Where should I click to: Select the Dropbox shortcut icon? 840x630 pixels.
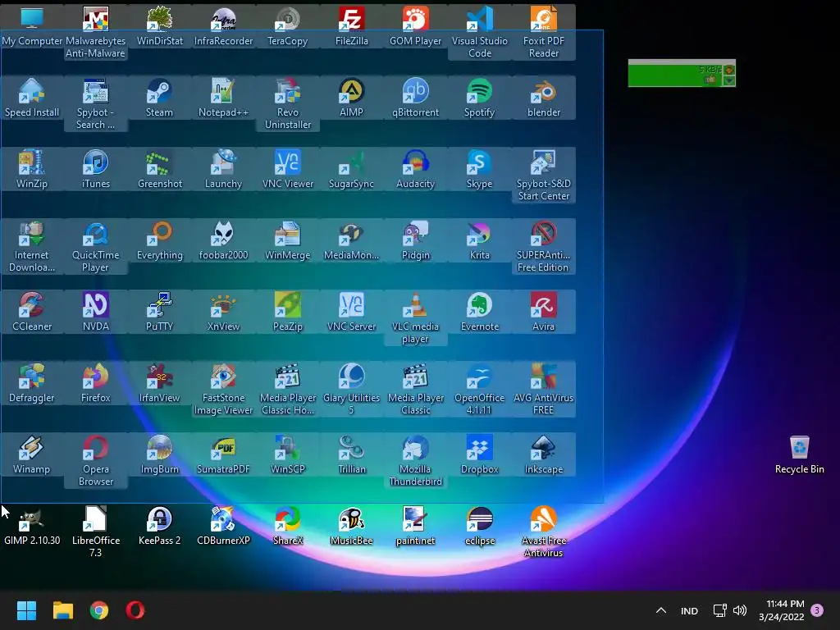(x=479, y=454)
